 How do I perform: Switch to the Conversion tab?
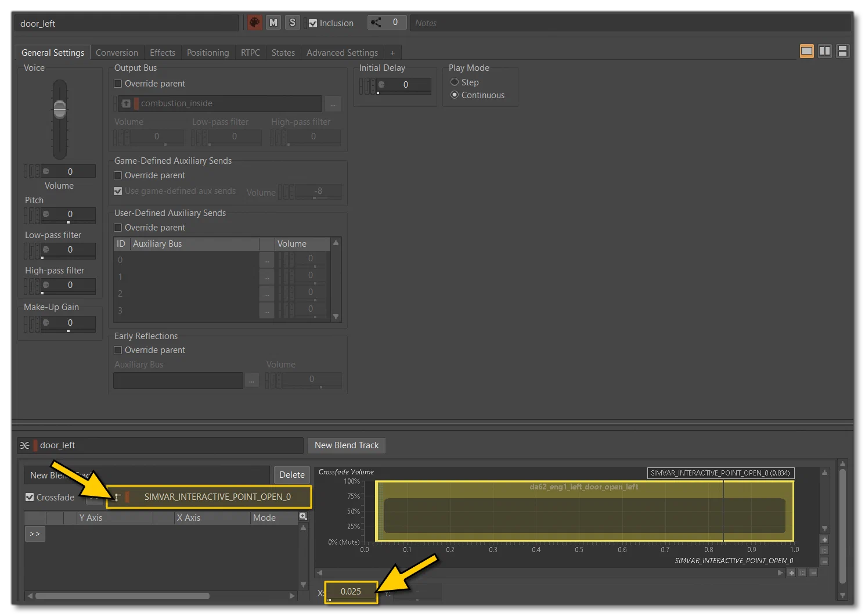pyautogui.click(x=117, y=52)
